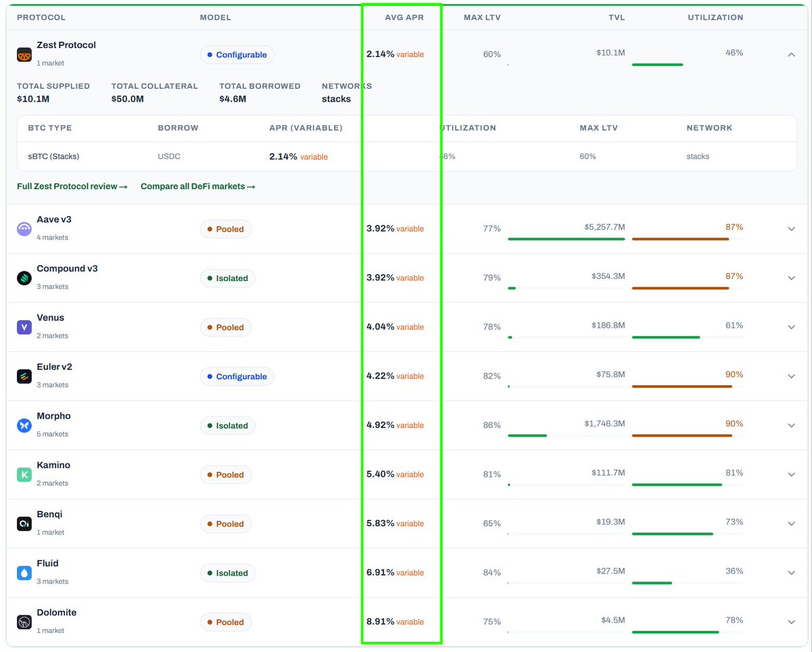Image resolution: width=812 pixels, height=652 pixels.
Task: Click the Euler v2 logo icon
Action: click(24, 376)
